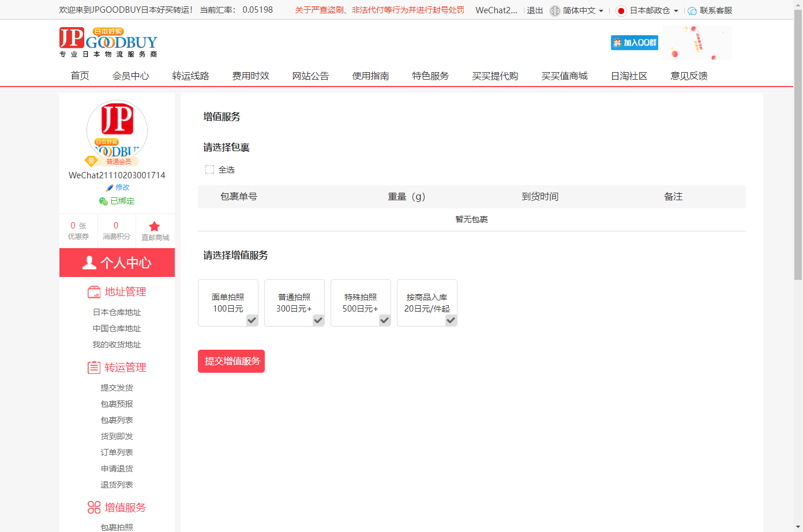Viewport: 803px width, 532px height.
Task: Click the value-added services grid icon
Action: click(94, 508)
